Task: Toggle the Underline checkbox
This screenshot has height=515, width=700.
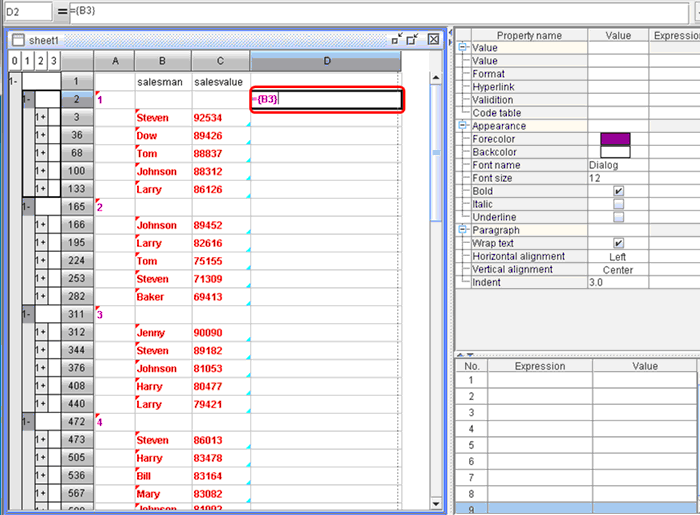Action: point(618,217)
